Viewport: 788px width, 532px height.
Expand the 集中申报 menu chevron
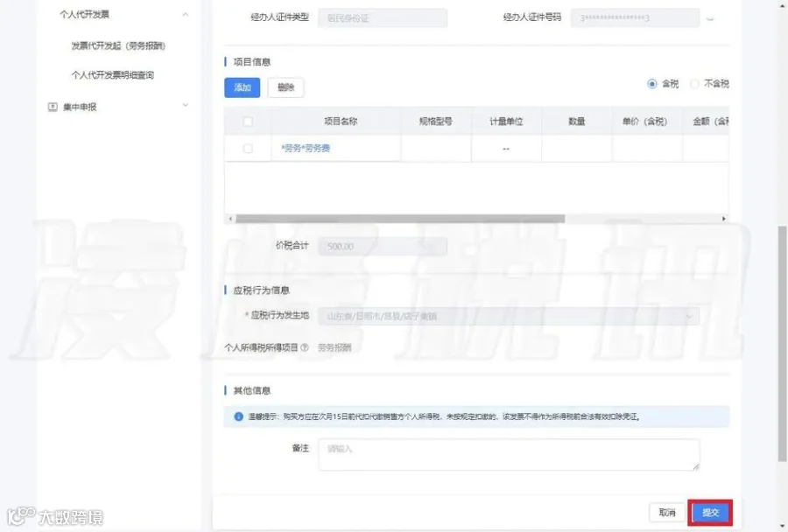point(186,106)
